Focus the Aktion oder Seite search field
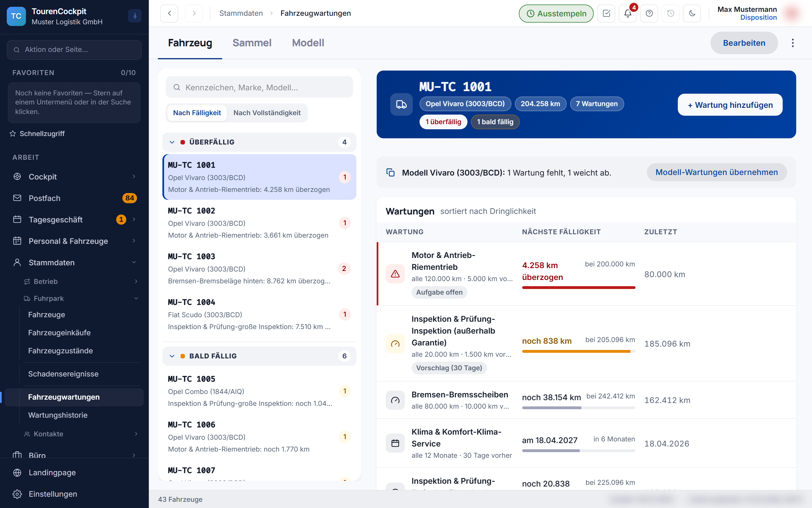This screenshot has height=508, width=812. pos(74,50)
